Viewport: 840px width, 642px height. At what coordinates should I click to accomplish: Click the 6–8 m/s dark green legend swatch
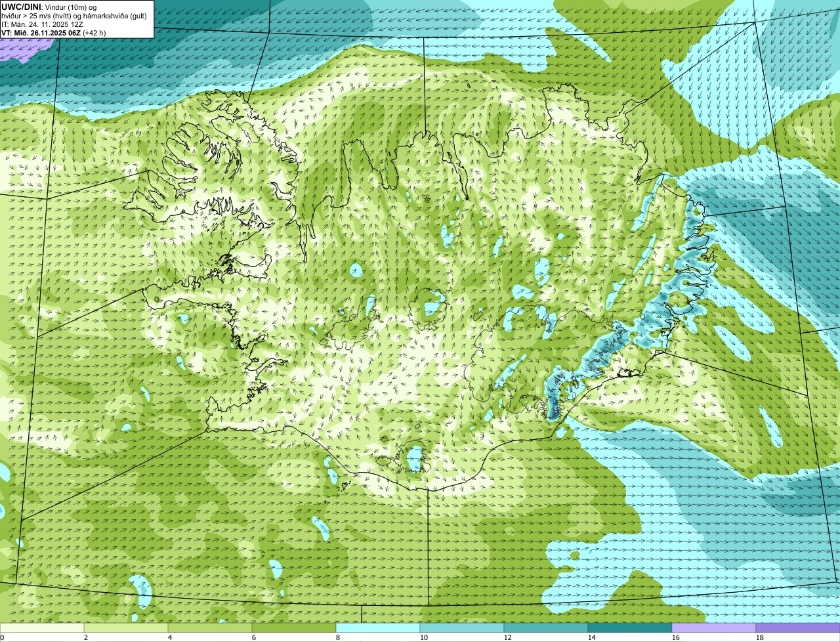tap(294, 628)
